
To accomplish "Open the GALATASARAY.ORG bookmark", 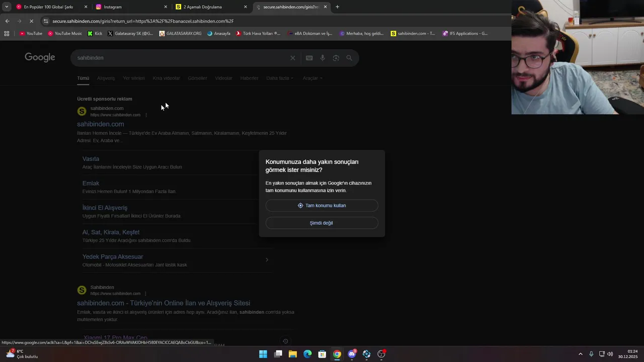I will click(x=180, y=34).
